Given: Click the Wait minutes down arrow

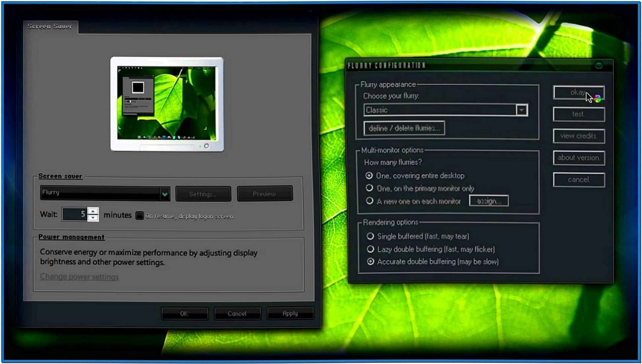Looking at the screenshot, I should point(93,217).
